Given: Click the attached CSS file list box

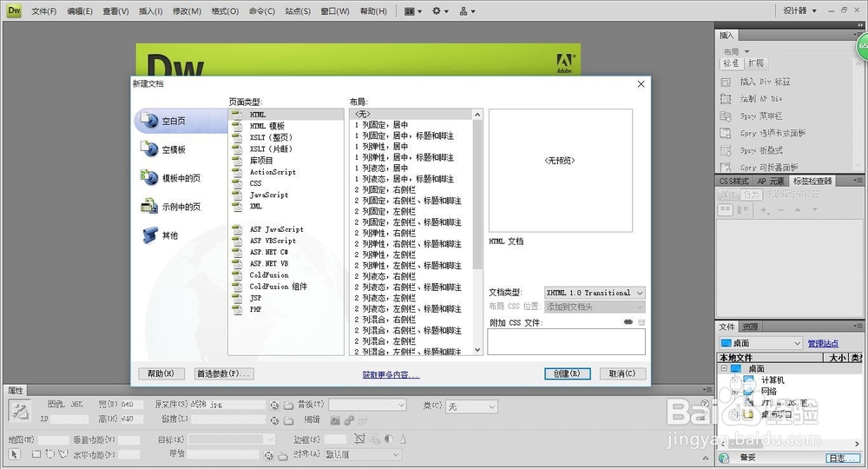Looking at the screenshot, I should click(x=566, y=341).
